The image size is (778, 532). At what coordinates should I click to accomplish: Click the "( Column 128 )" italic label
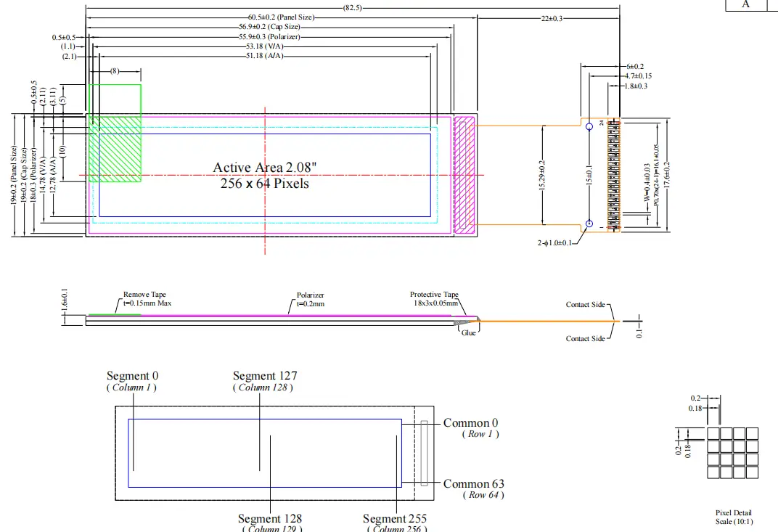(x=263, y=388)
